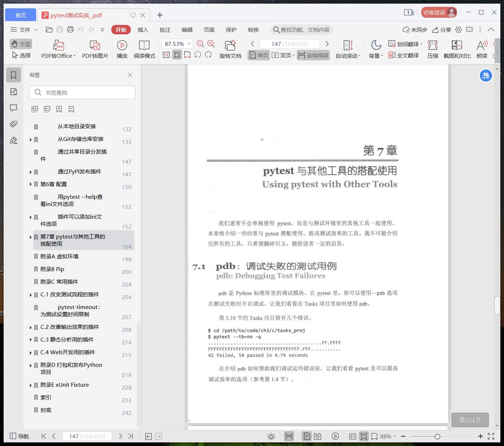Enter fullscreen via status bar icon
The height and width of the screenshot is (446, 504).
(491, 436)
